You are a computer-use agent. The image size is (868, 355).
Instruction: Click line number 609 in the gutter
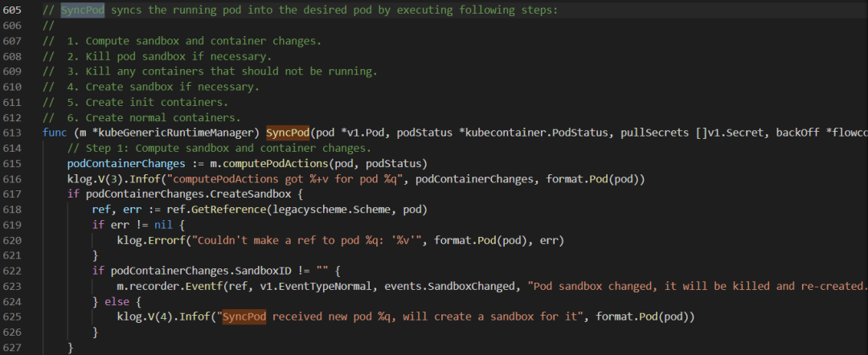click(x=11, y=72)
